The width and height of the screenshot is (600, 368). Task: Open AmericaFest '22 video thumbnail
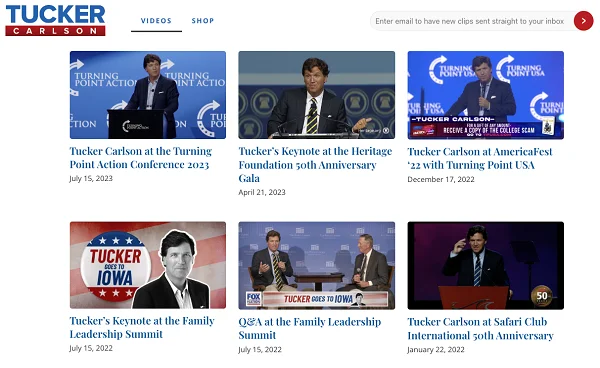tap(486, 95)
